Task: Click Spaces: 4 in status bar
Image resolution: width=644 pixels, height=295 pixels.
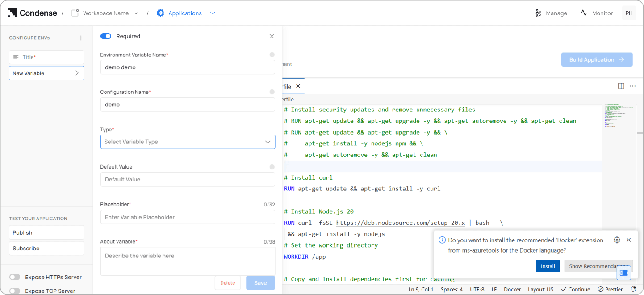Action: [x=452, y=289]
